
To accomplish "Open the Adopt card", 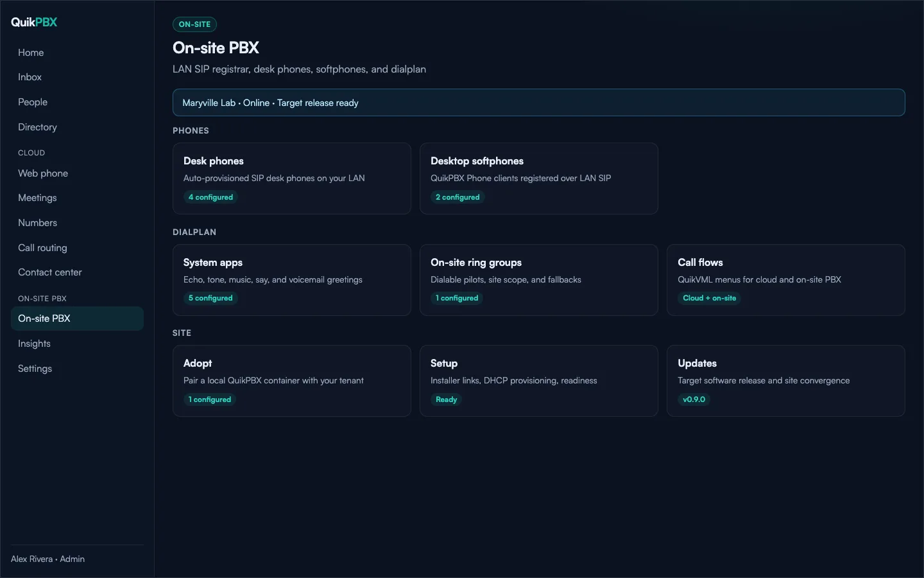I will tap(292, 381).
